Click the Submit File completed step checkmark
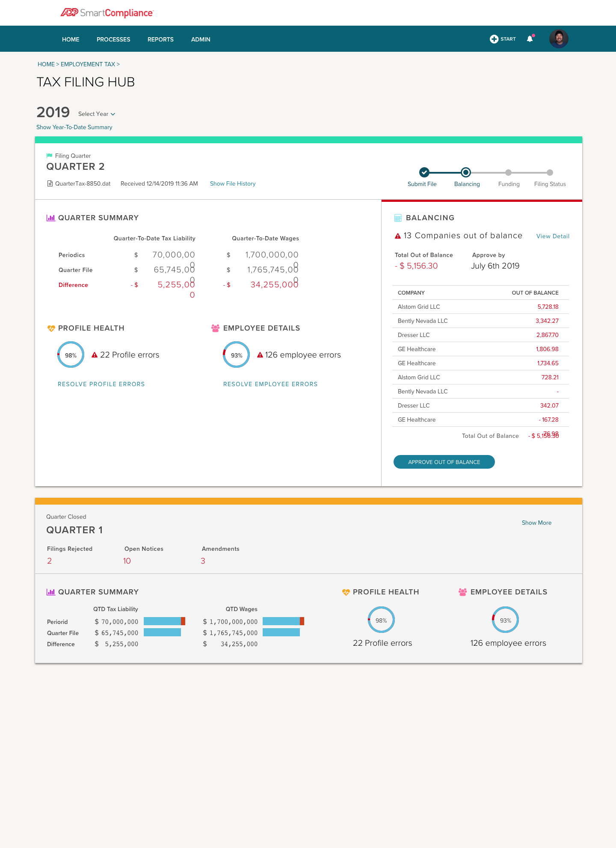Screen dimensions: 616x848 click(x=424, y=172)
